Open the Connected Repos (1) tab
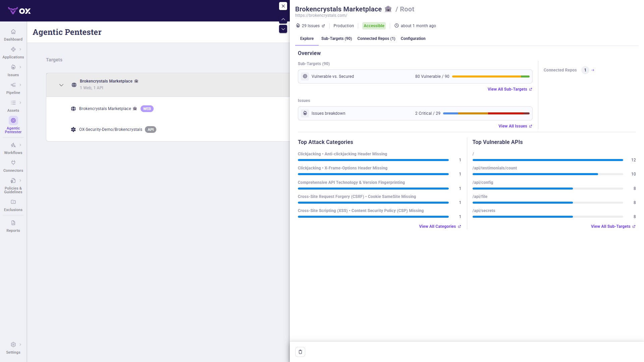This screenshot has height=362, width=644. click(x=376, y=39)
